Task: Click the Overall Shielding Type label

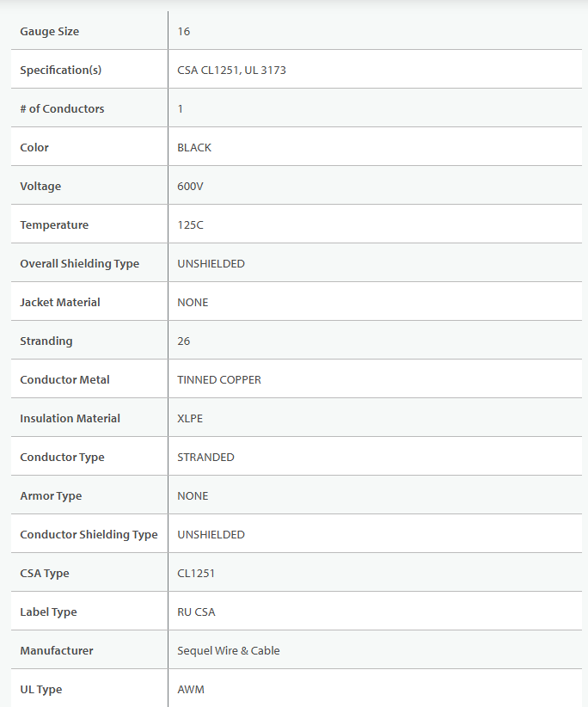Action: (x=79, y=264)
